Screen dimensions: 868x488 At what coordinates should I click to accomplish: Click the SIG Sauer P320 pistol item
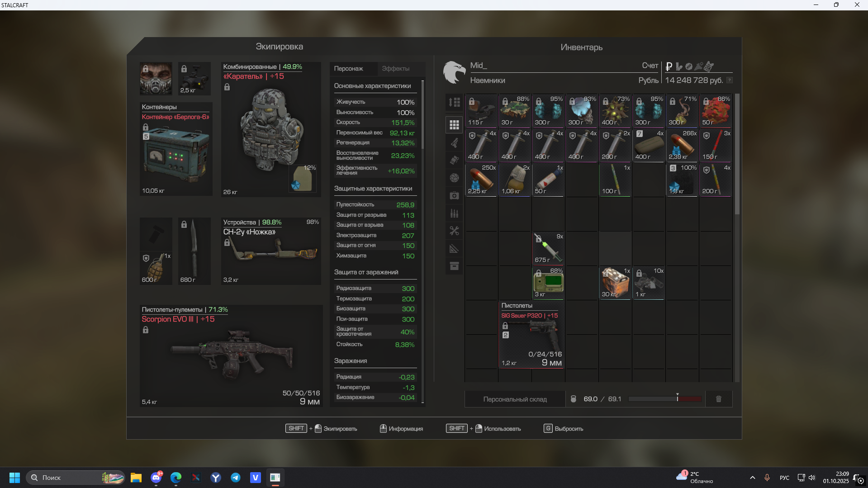(531, 335)
